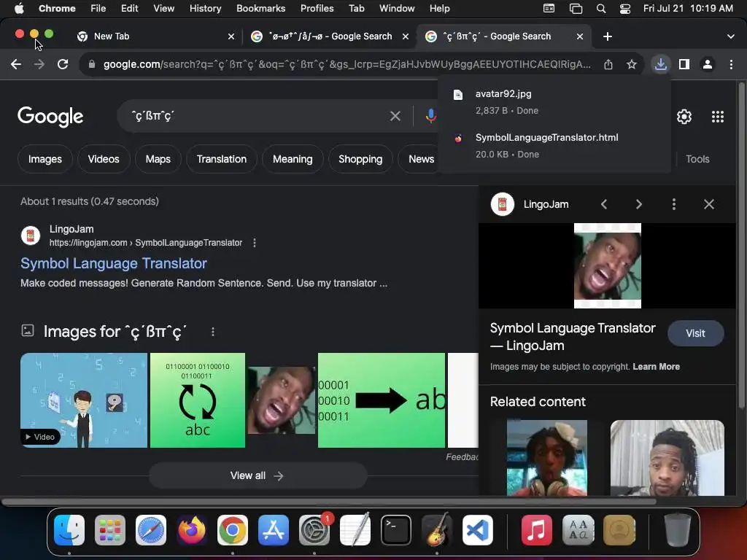Switch to the New Tab tab
This screenshot has height=560, width=747.
154,36
